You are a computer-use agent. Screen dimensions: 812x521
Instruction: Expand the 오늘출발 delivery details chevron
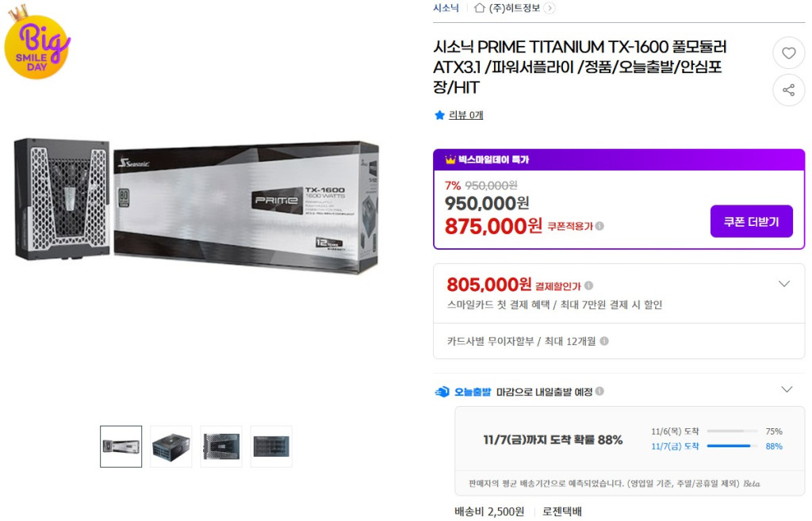point(787,389)
